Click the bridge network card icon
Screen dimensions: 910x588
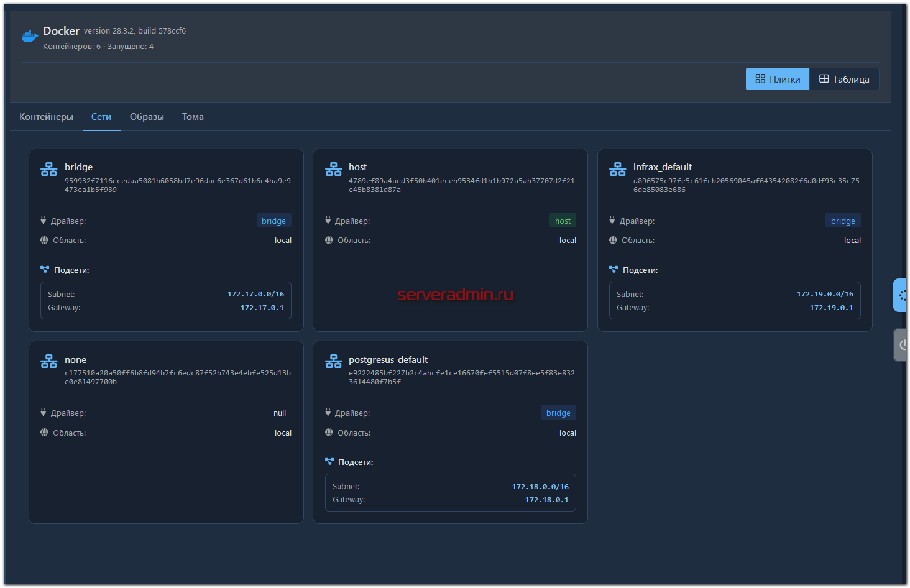click(49, 169)
